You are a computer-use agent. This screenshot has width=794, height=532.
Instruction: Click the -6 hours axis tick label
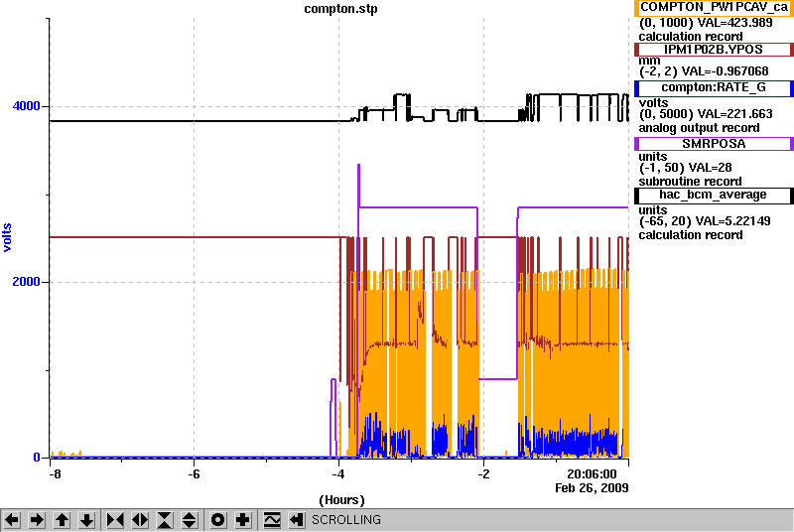[194, 474]
